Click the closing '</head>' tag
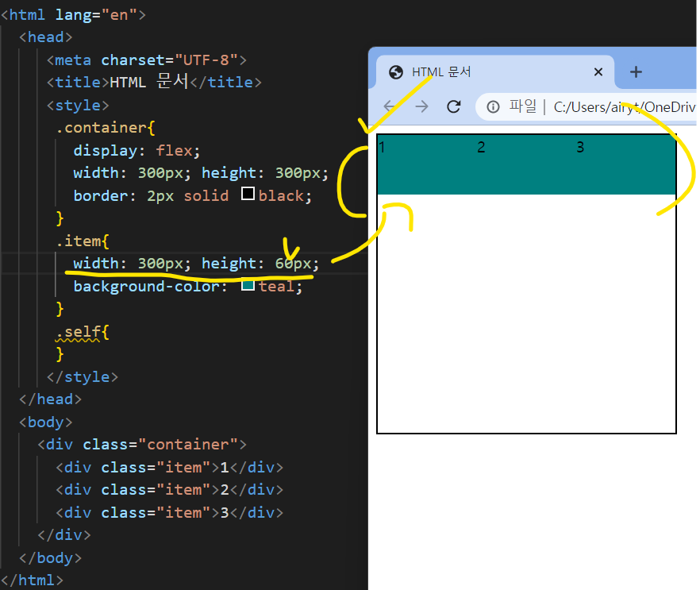The image size is (700, 590). point(51,399)
